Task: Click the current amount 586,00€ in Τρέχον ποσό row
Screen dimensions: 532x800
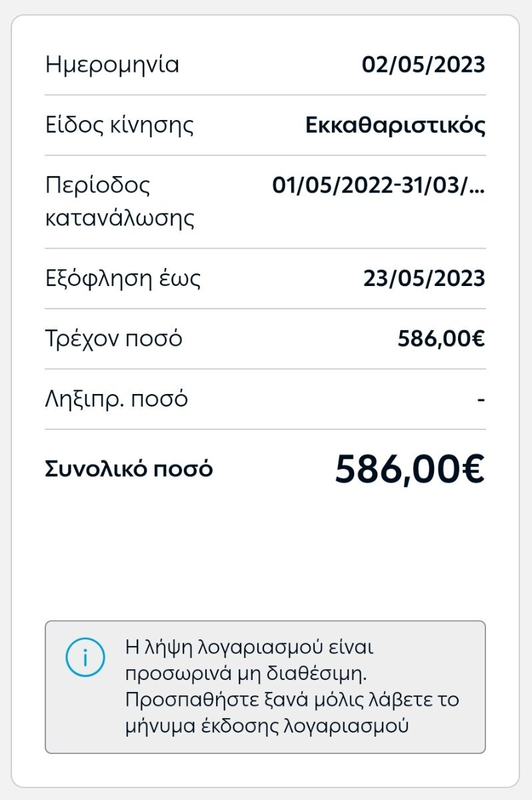Action: (x=441, y=339)
